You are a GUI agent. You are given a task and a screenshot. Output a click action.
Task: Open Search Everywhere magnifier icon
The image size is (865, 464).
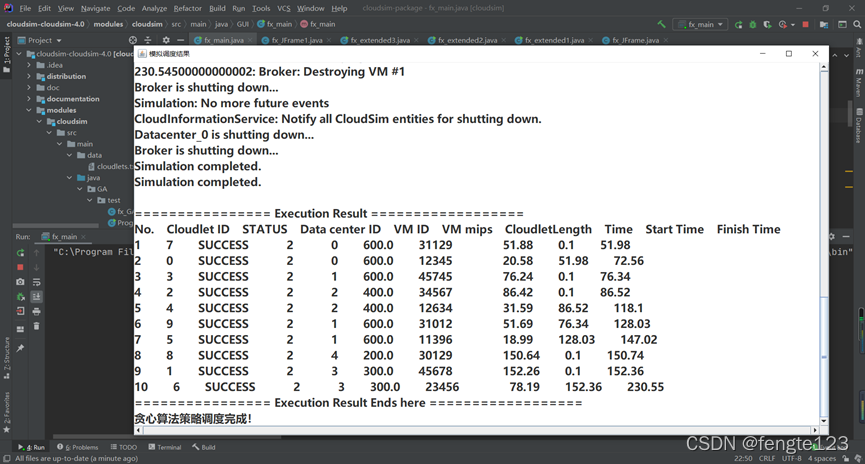click(x=857, y=24)
